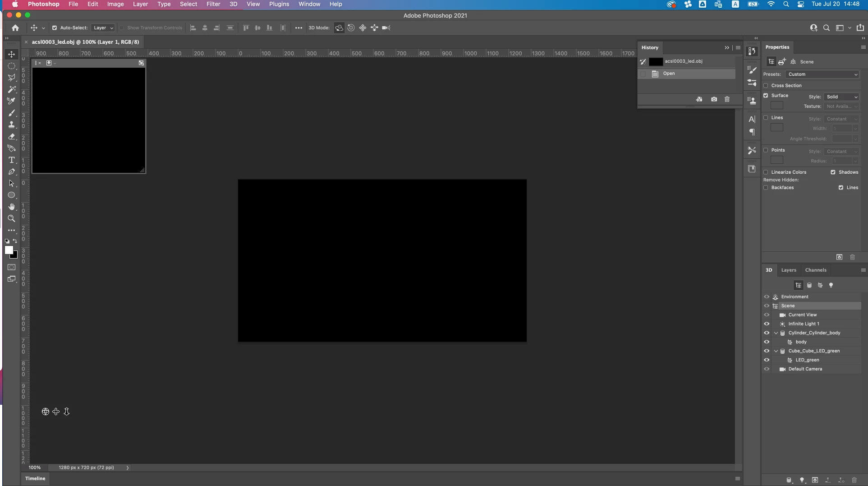
Task: Collapse the Cube_Cube_LED_green mesh
Action: point(776,351)
